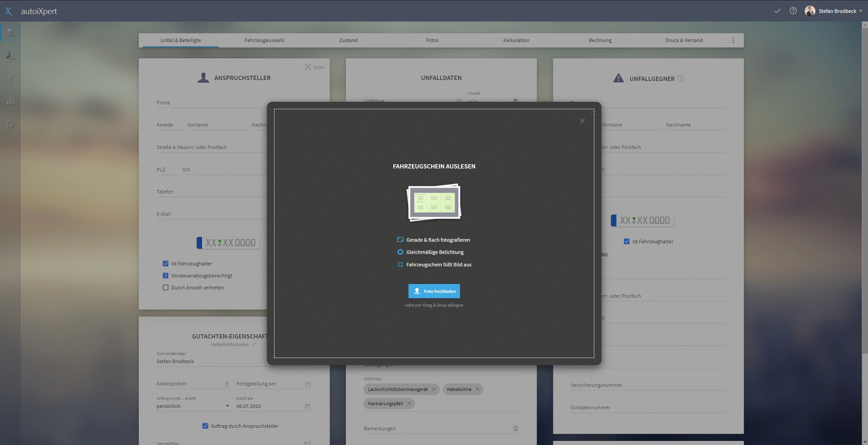Click 'Gerade & flach fotografieren' hint text
868x445 pixels.
pyautogui.click(x=438, y=240)
